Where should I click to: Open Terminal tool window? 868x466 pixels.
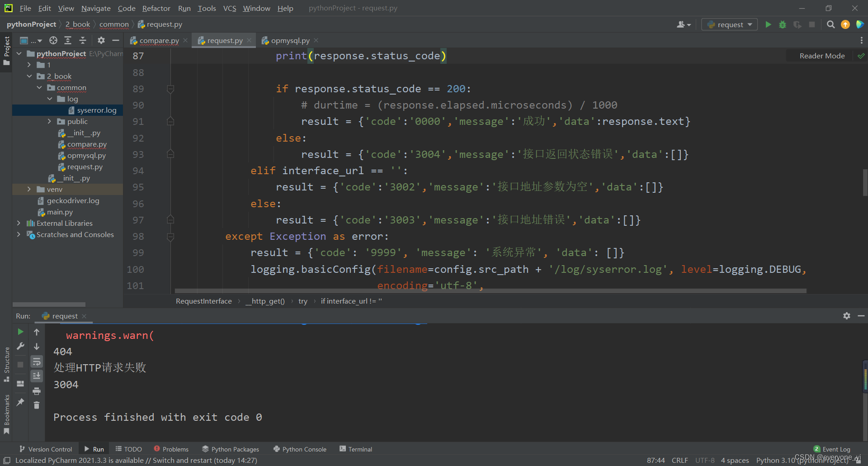[x=356, y=449]
